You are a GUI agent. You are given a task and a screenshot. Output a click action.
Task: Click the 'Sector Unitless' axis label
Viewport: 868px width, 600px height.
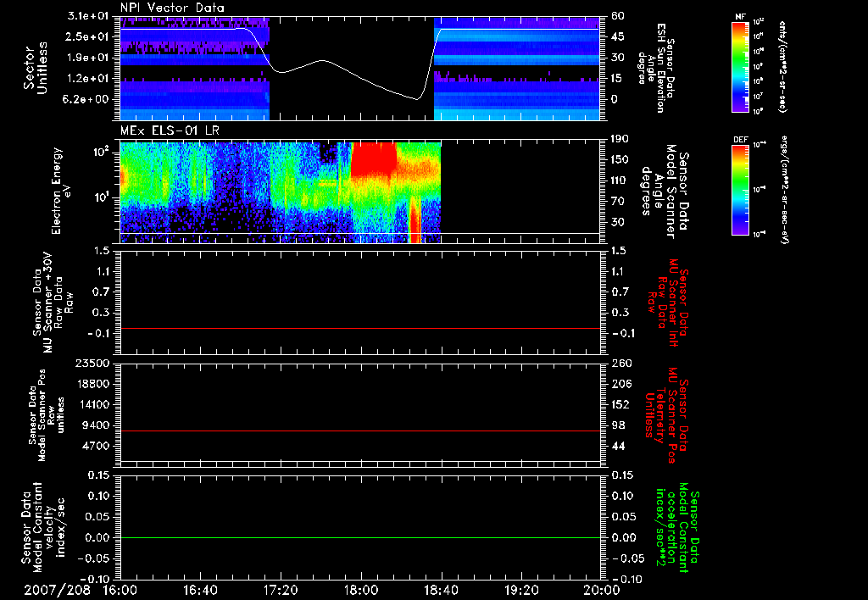35,68
